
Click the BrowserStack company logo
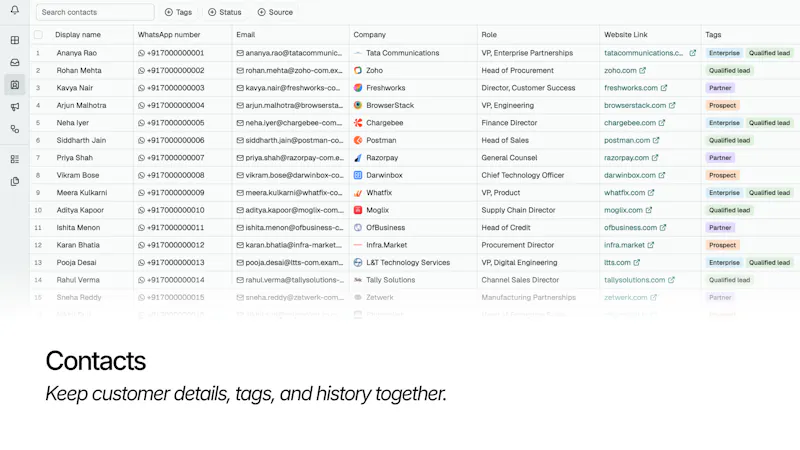358,105
